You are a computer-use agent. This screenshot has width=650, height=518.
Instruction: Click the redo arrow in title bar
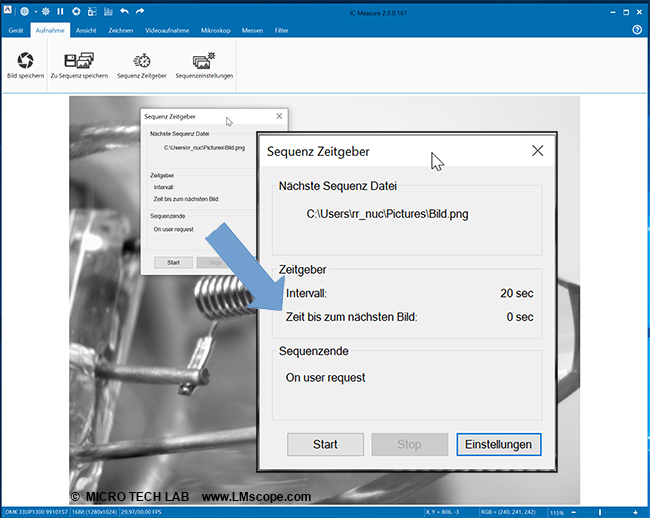click(141, 11)
